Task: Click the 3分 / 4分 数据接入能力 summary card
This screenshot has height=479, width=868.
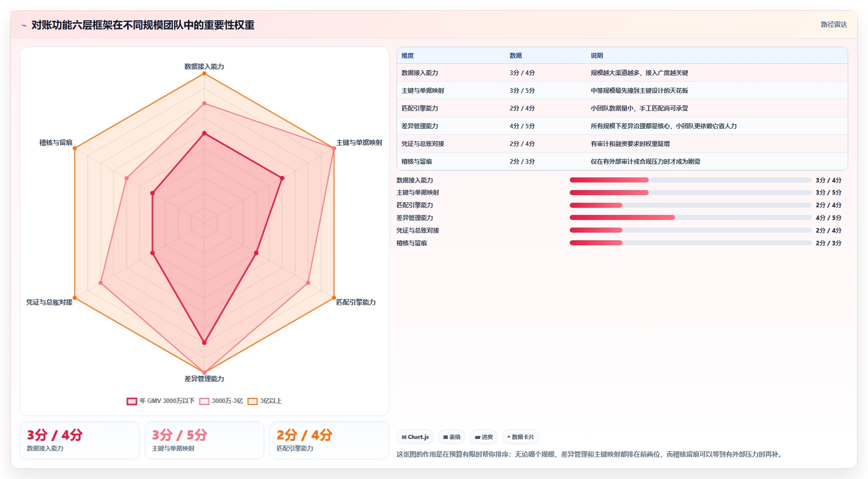Action: [x=80, y=440]
